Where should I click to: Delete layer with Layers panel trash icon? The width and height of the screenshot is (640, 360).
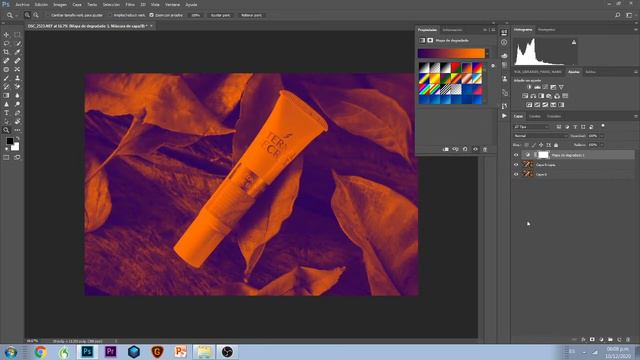click(x=628, y=340)
